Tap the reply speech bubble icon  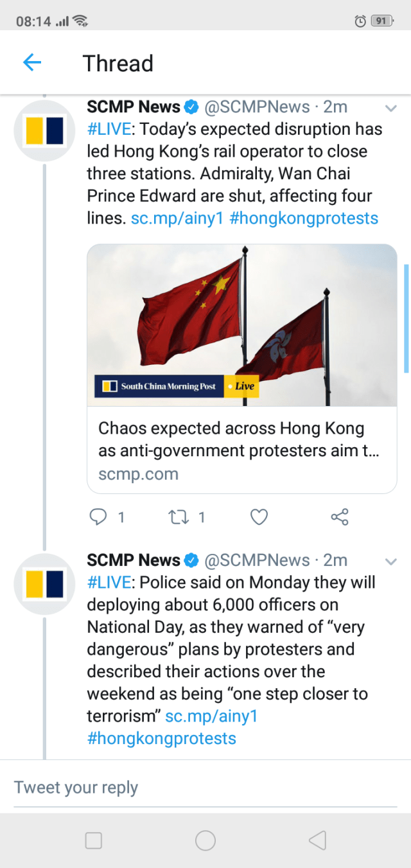click(98, 517)
